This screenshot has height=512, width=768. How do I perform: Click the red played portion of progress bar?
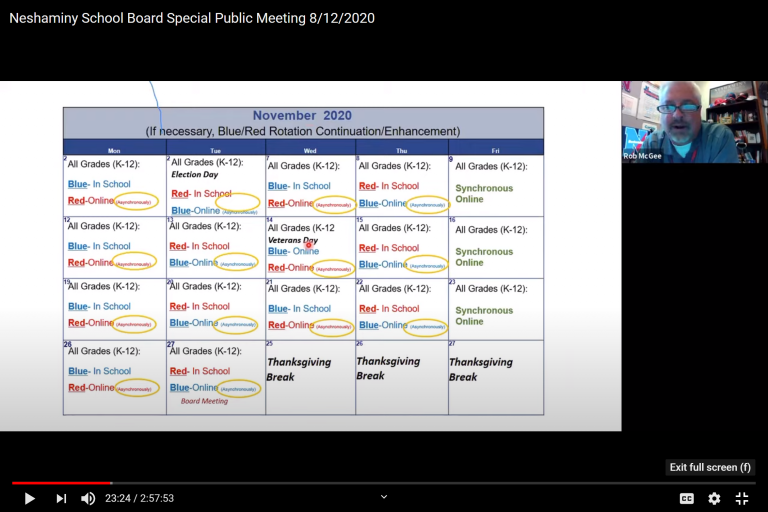[x=60, y=483]
